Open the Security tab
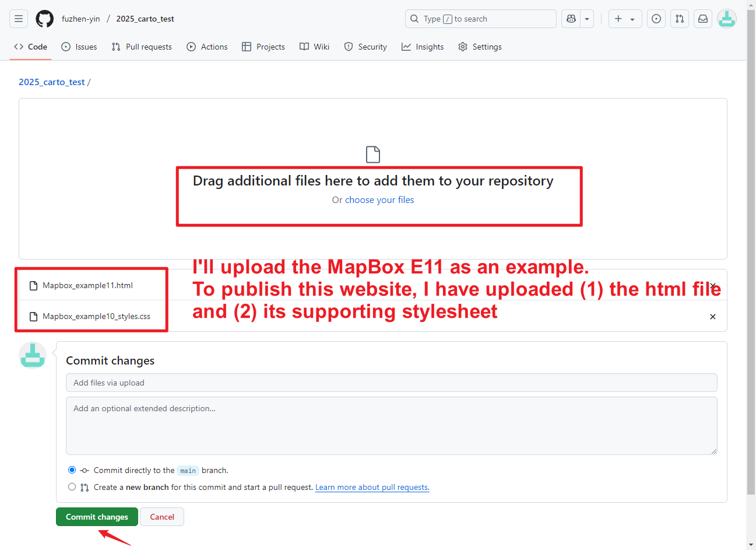 coord(365,47)
